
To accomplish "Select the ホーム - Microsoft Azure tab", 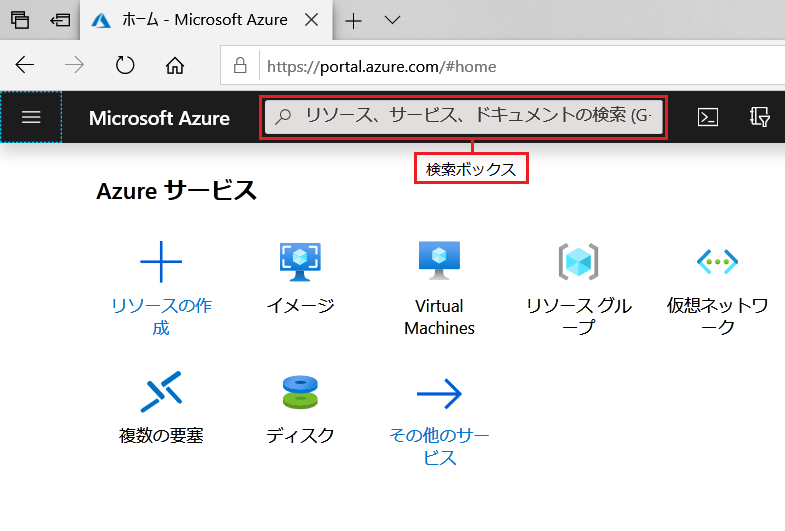I will (205, 20).
